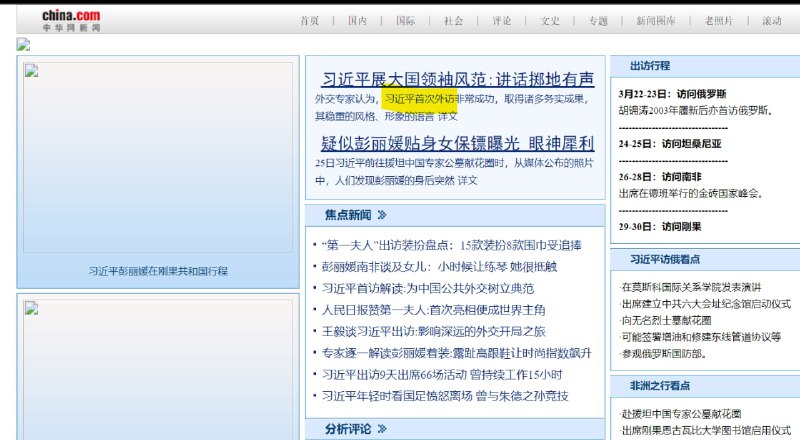Image resolution: width=800 pixels, height=440 pixels.
Task: Open the 评论 navigation item
Action: click(502, 21)
